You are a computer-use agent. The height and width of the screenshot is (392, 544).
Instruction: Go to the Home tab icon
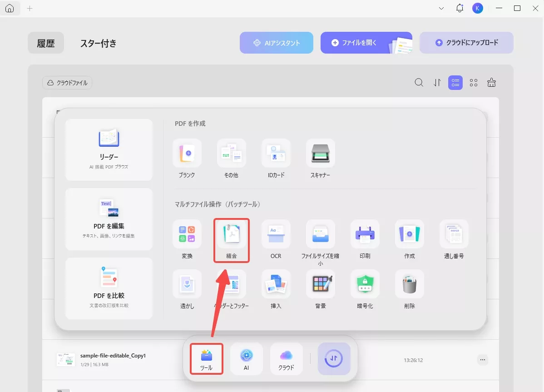click(x=10, y=8)
